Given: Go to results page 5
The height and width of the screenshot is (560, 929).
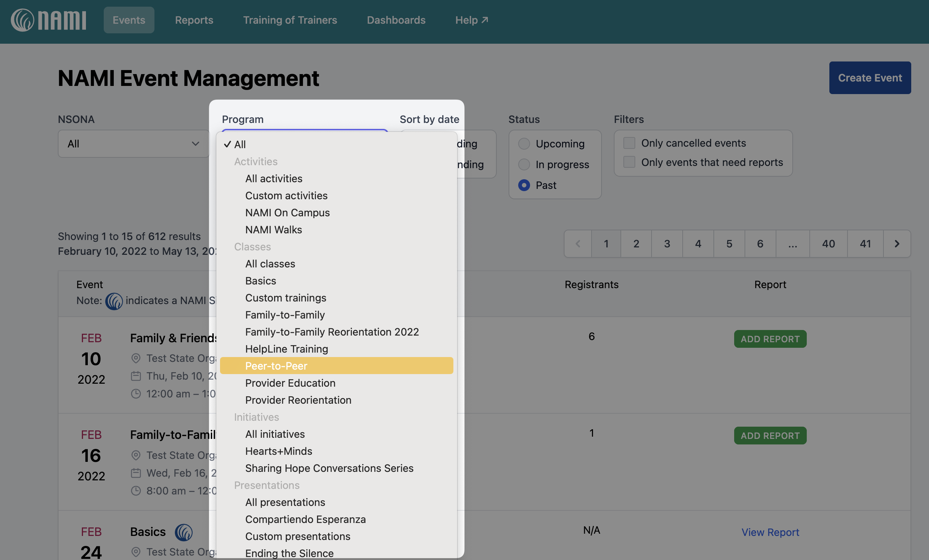Looking at the screenshot, I should (729, 244).
